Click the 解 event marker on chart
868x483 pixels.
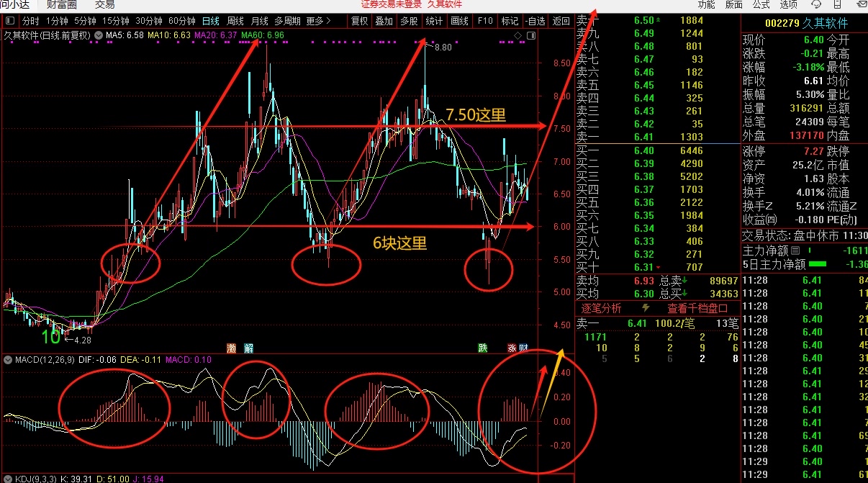click(248, 348)
